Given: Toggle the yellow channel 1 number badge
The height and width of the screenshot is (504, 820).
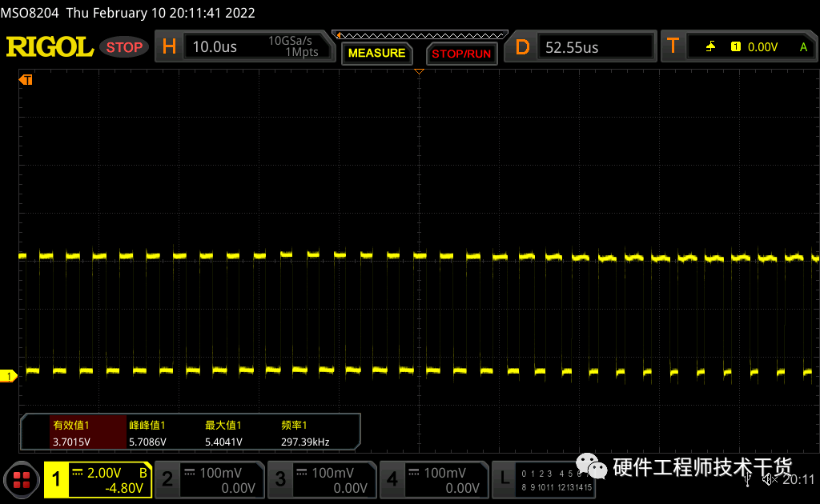Looking at the screenshot, I should tap(57, 480).
